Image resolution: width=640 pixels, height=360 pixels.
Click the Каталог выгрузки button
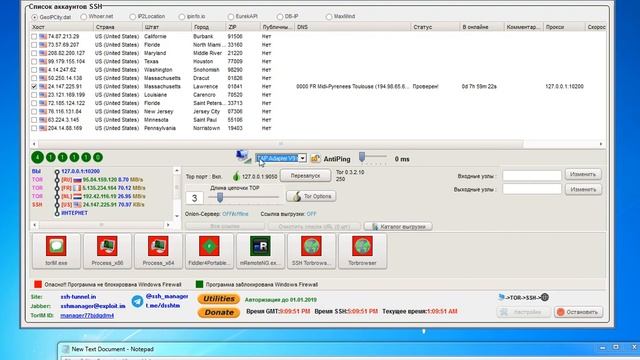pos(398,227)
